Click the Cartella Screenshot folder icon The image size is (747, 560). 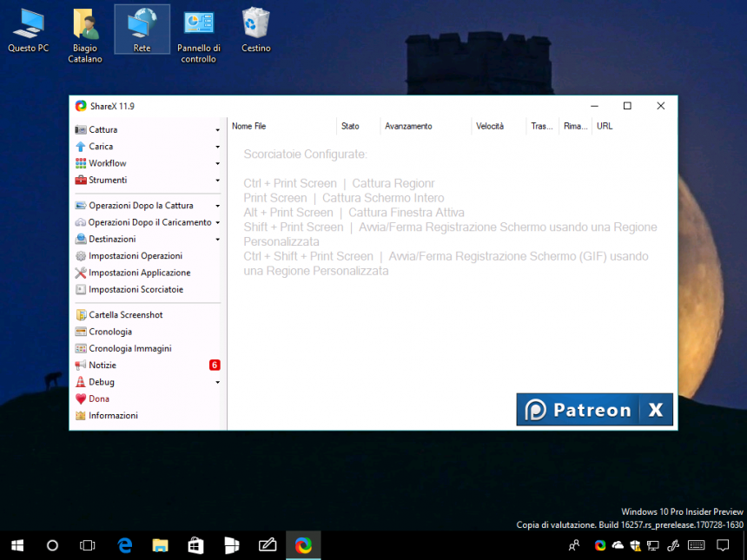click(81, 315)
